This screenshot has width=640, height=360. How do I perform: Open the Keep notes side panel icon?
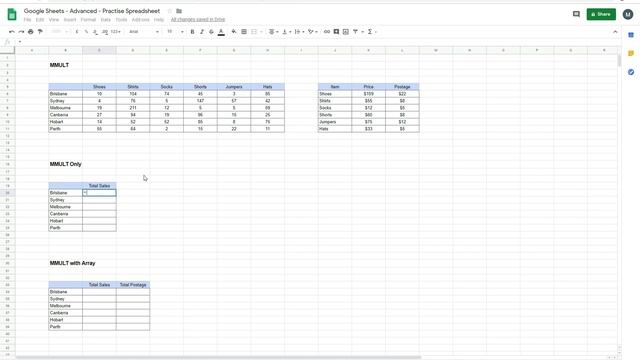pos(631,53)
